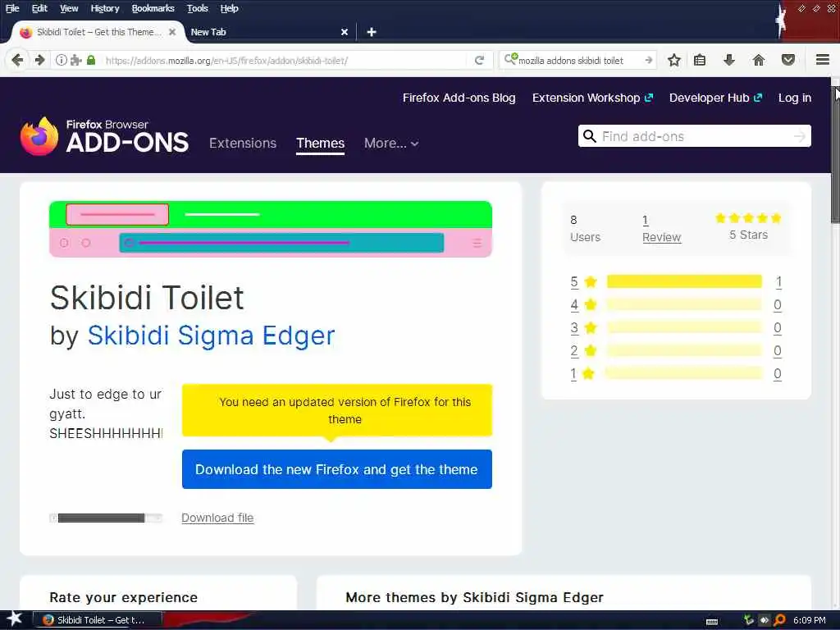Viewport: 840px width, 630px height.
Task: Click the theme preview image
Action: (x=271, y=230)
